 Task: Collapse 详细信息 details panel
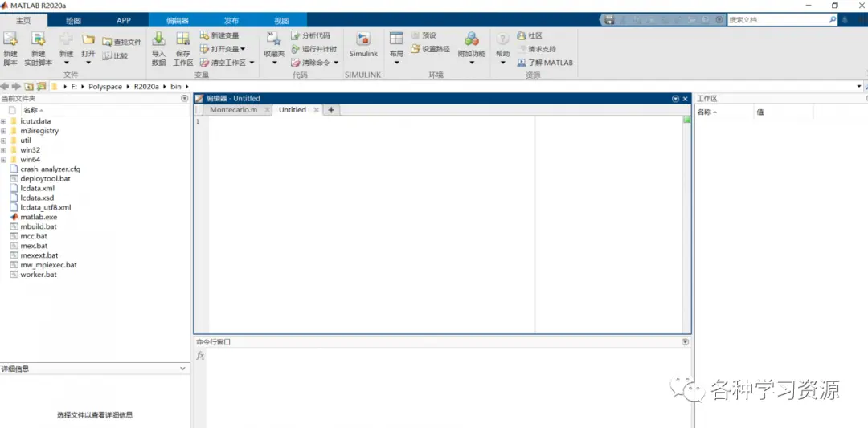pos(183,369)
